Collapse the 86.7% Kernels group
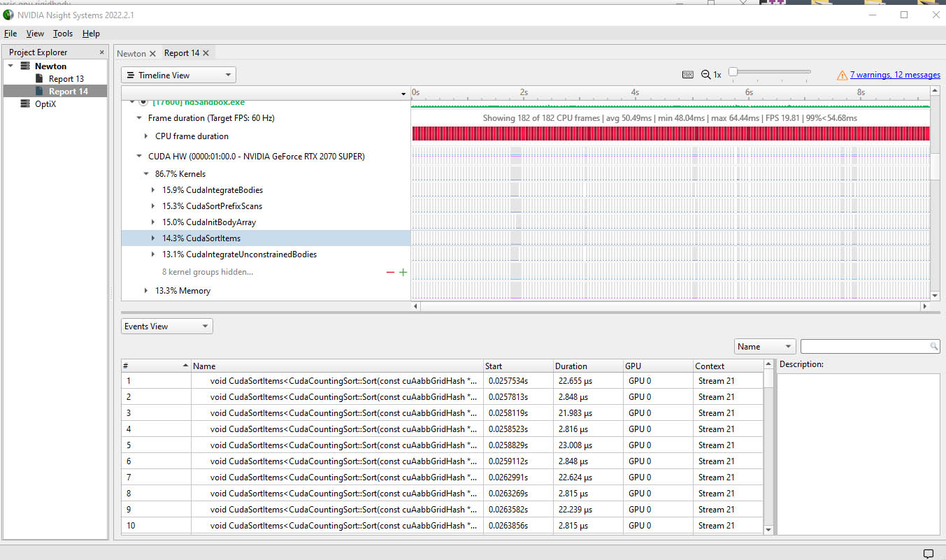The width and height of the screenshot is (946, 560). click(146, 174)
